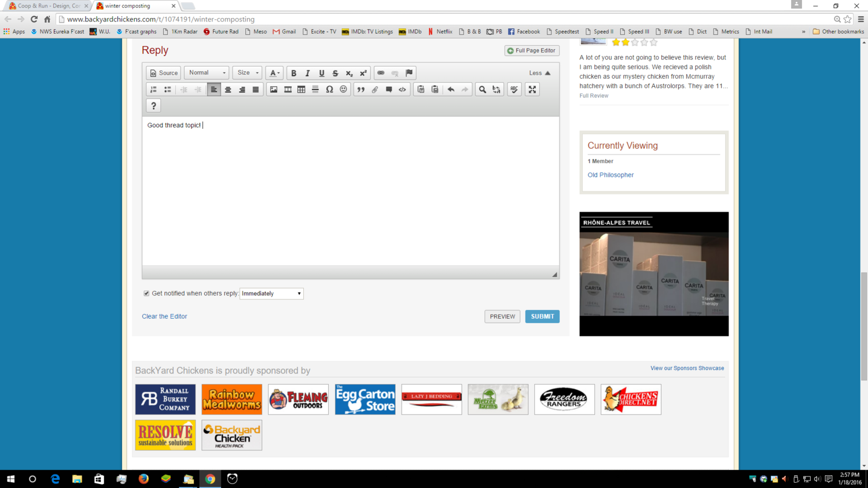Open the smiley emoticon picker
Image resolution: width=868 pixels, height=488 pixels.
tap(344, 90)
